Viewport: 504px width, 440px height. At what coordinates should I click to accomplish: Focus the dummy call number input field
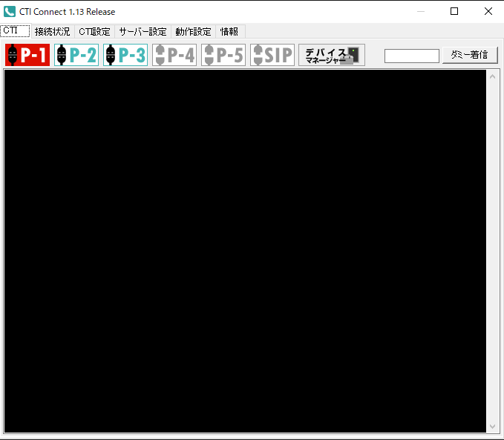tap(412, 56)
